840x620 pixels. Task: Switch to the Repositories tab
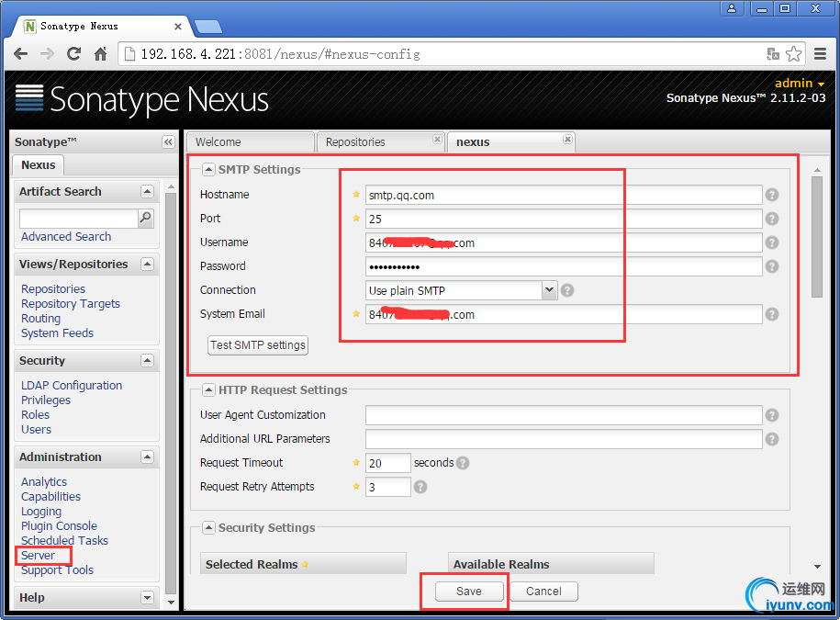380,142
